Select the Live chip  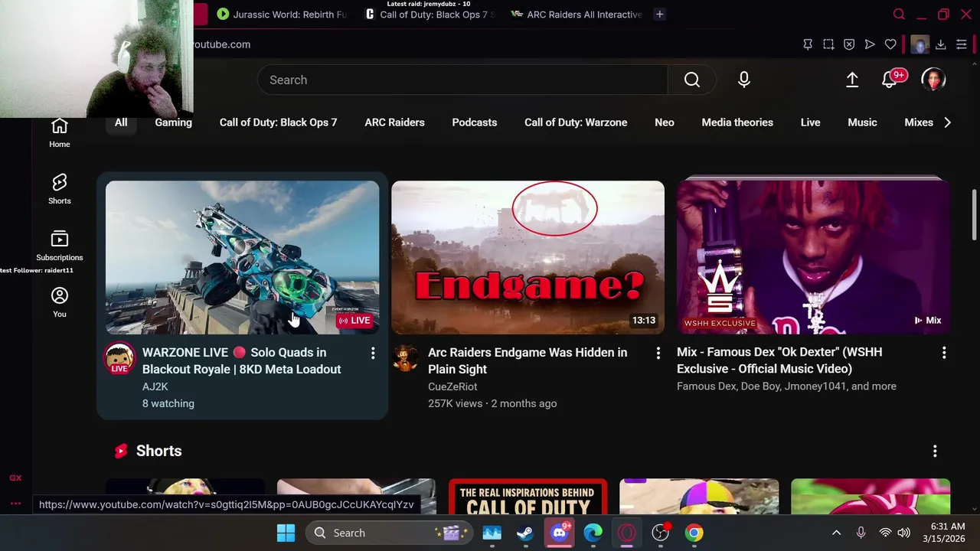[x=810, y=122]
